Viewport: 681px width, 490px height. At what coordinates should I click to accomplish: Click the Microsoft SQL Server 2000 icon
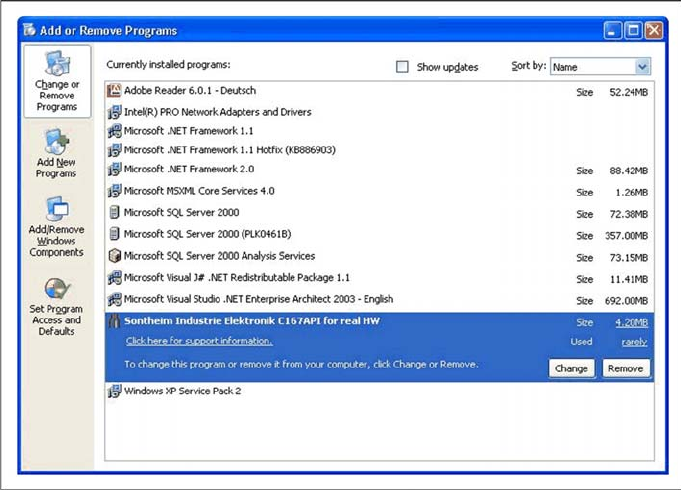114,213
